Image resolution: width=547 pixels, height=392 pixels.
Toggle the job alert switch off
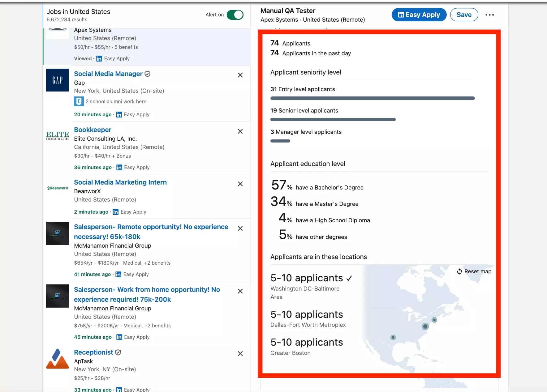235,15
